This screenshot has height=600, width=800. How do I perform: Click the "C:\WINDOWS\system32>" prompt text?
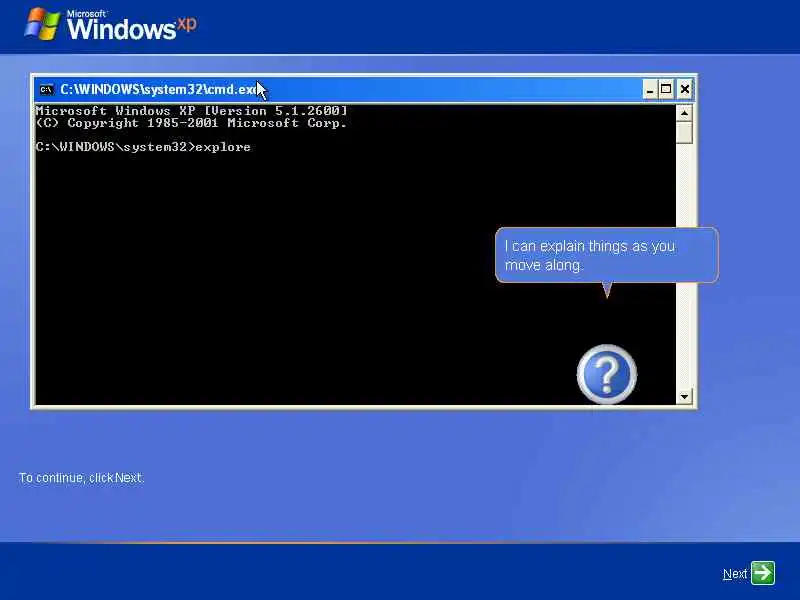[115, 147]
